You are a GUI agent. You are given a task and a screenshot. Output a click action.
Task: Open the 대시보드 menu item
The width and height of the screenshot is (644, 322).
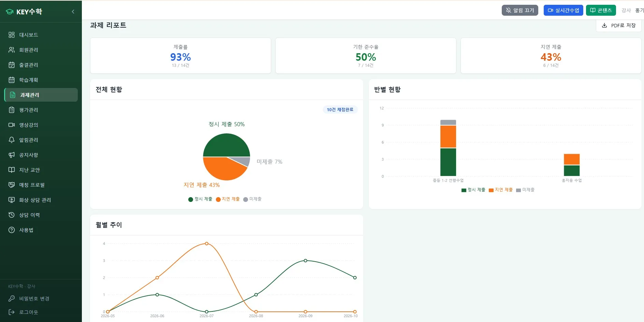point(41,35)
